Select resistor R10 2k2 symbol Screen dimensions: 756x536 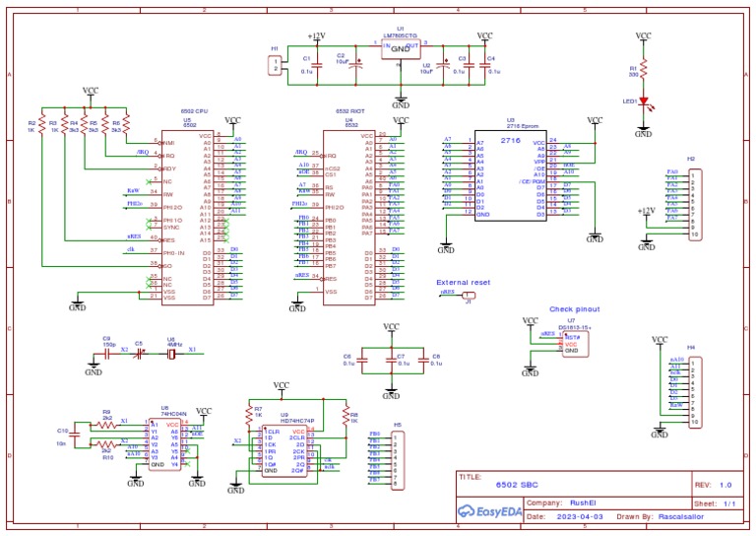tap(107, 444)
